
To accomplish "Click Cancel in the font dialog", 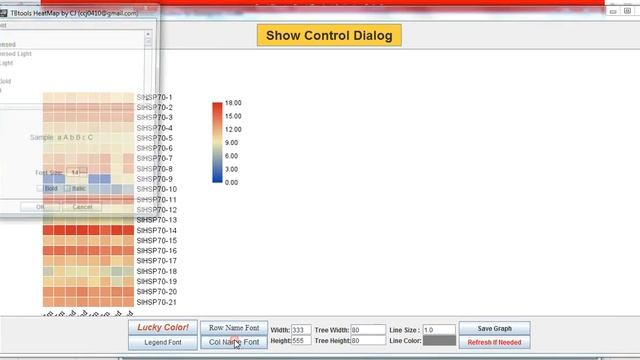I will pyautogui.click(x=82, y=207).
